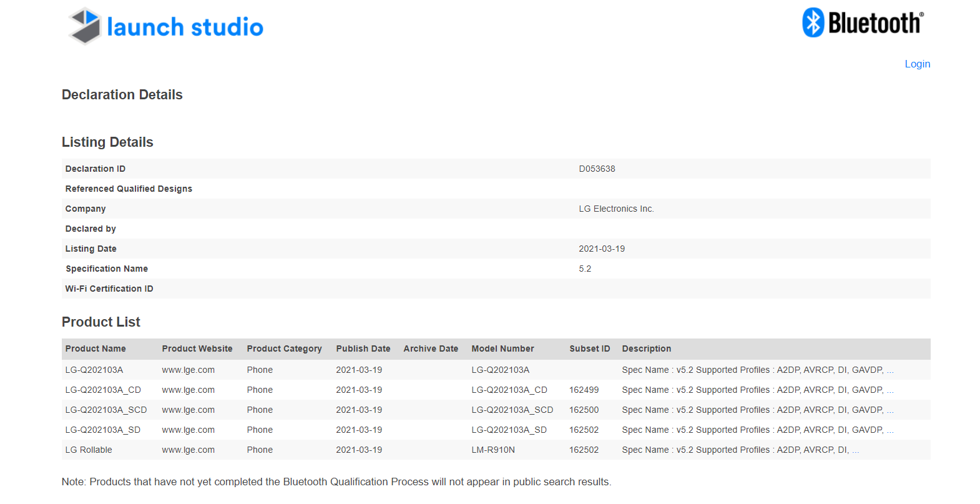
Task: Click the Bluetooth wordmark text
Action: [x=875, y=23]
